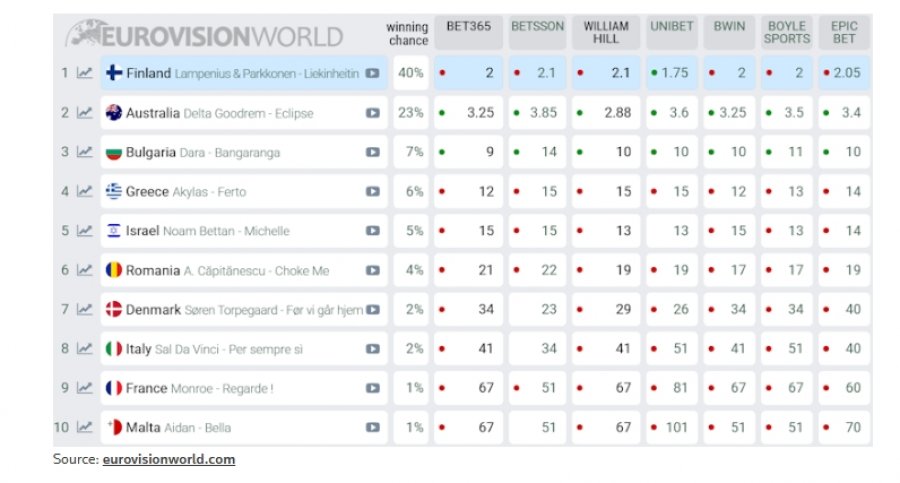Open the Greece Akylas Ferto entry
The height and width of the screenshot is (483, 900).
(243, 191)
